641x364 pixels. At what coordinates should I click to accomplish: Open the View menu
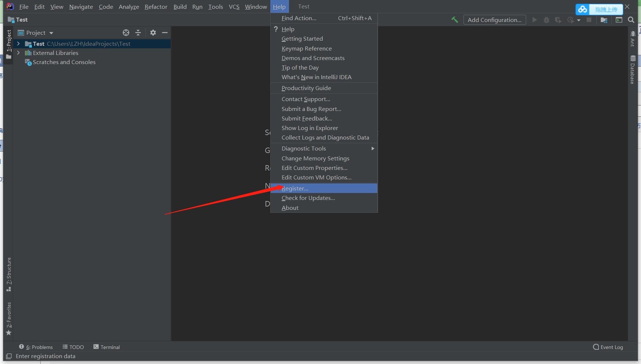point(57,7)
